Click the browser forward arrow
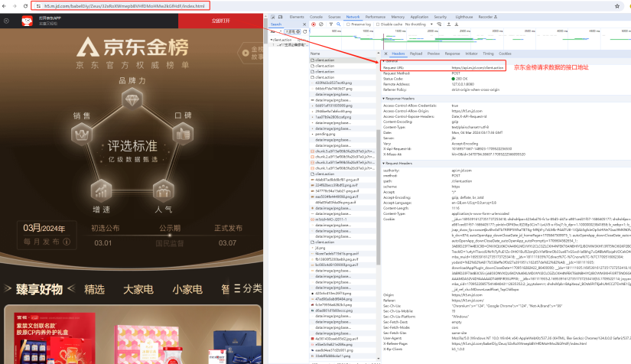The width and height of the screenshot is (631, 364). click(15, 6)
